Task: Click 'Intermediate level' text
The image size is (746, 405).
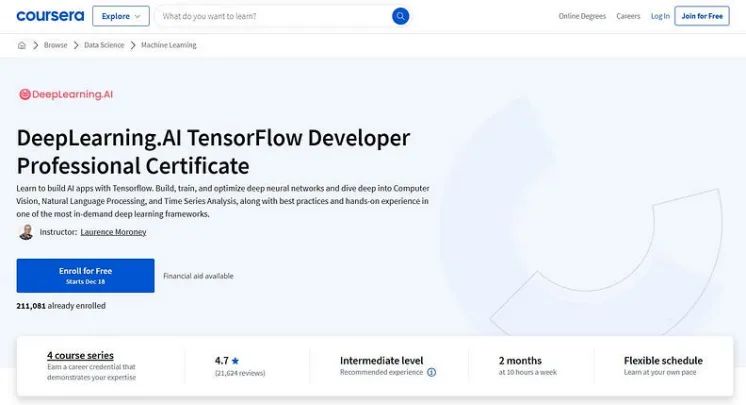Action: point(382,360)
